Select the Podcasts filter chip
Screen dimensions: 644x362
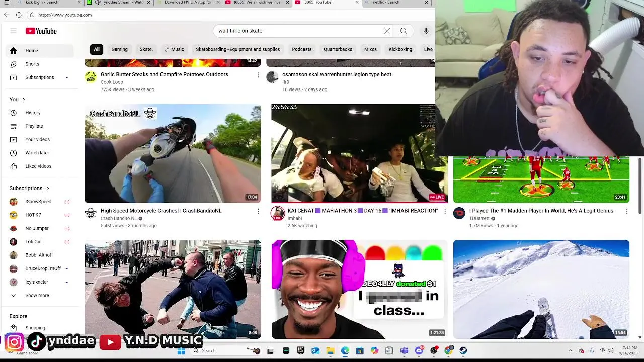pyautogui.click(x=302, y=49)
